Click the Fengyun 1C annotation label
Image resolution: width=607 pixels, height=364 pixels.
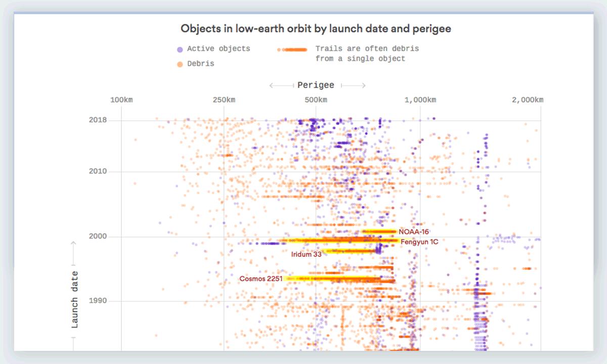(419, 242)
